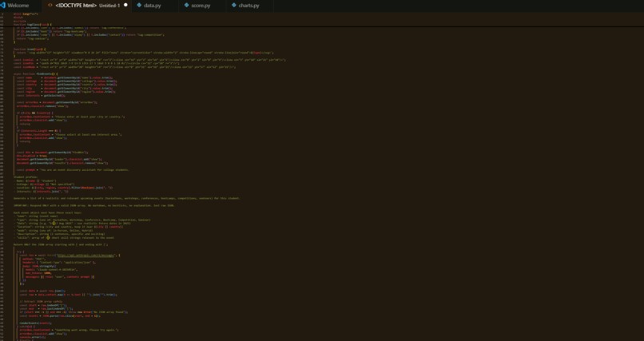Click the 'IMPORTANT: Respond ONLY with a valid JSON array' line
The image size is (644, 341).
pos(93,205)
